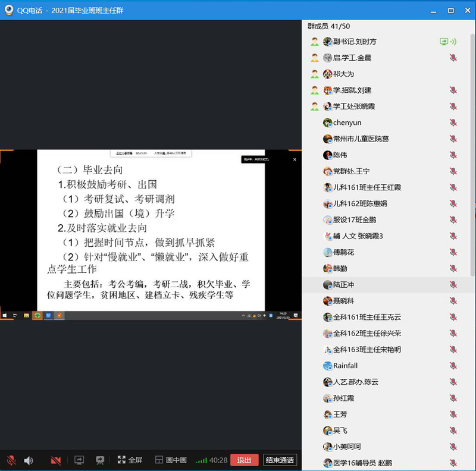
Task: Click the muted mic icon next to 启.学工.金晨
Action: point(453,58)
